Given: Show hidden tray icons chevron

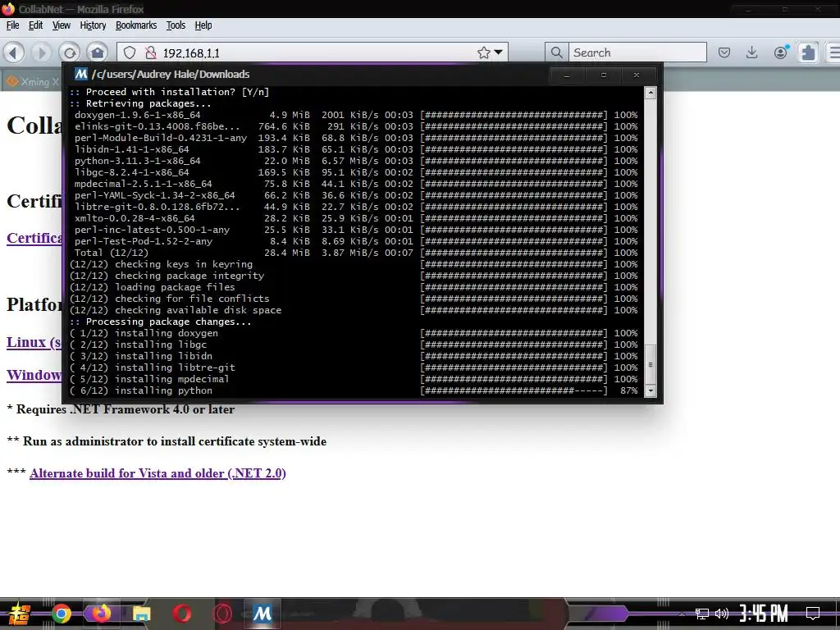Looking at the screenshot, I should [x=682, y=614].
